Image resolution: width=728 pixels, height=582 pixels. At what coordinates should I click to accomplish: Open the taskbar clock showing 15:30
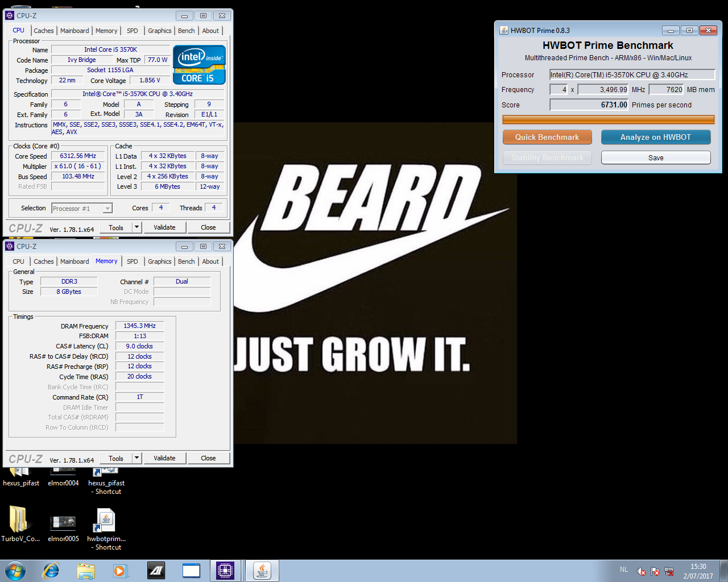tap(698, 571)
